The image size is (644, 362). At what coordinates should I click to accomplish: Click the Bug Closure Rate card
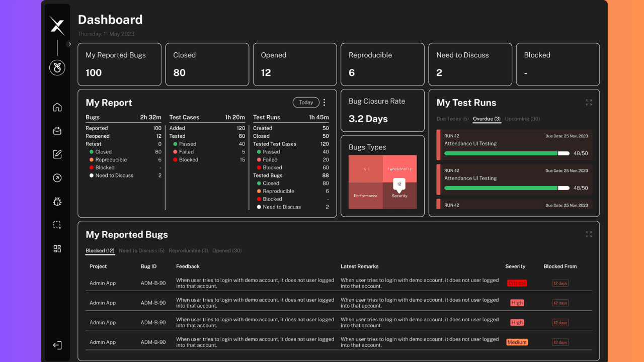[382, 111]
